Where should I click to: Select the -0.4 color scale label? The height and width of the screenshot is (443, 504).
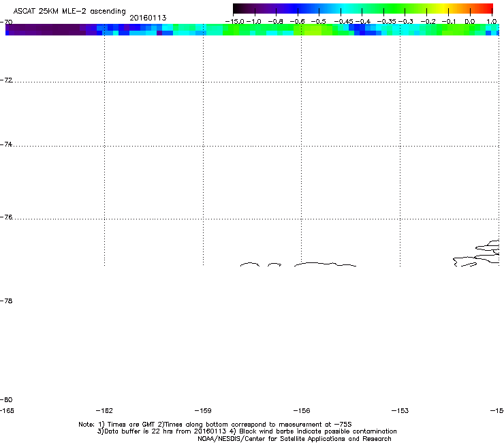coord(363,22)
